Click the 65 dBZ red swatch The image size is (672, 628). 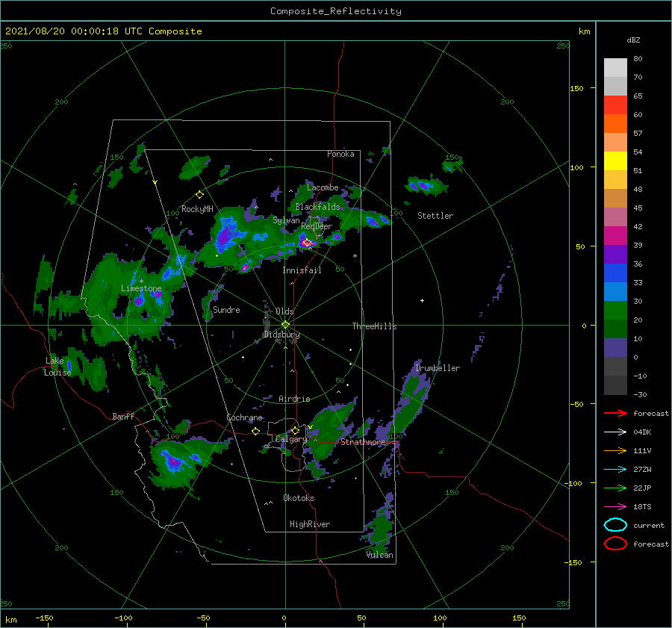coord(615,105)
